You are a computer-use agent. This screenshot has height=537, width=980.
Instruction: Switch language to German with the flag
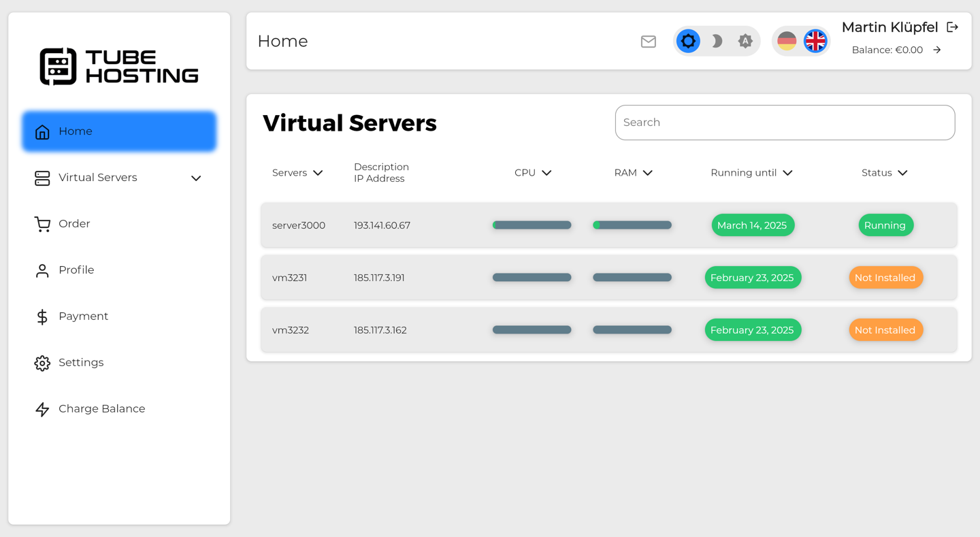click(787, 41)
